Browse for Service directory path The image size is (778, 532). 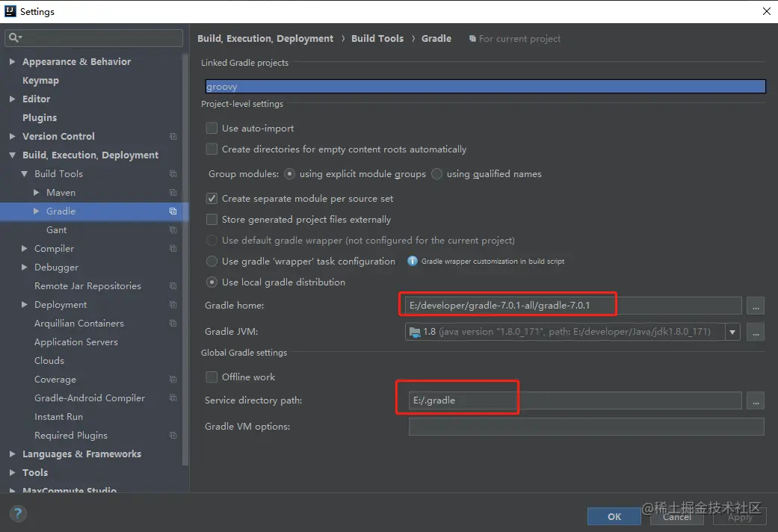(x=756, y=400)
